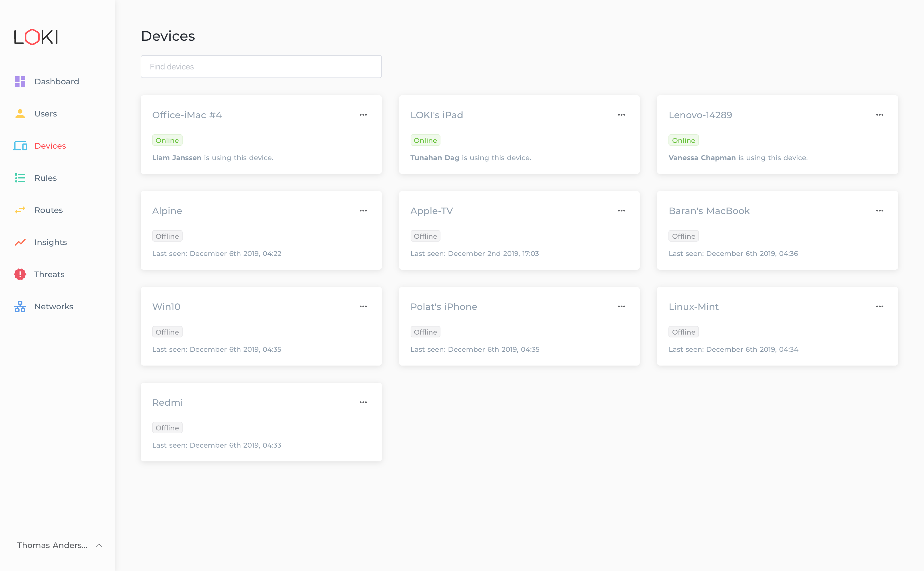Click the Routes arrows icon
Image resolution: width=924 pixels, height=571 pixels.
coord(20,210)
